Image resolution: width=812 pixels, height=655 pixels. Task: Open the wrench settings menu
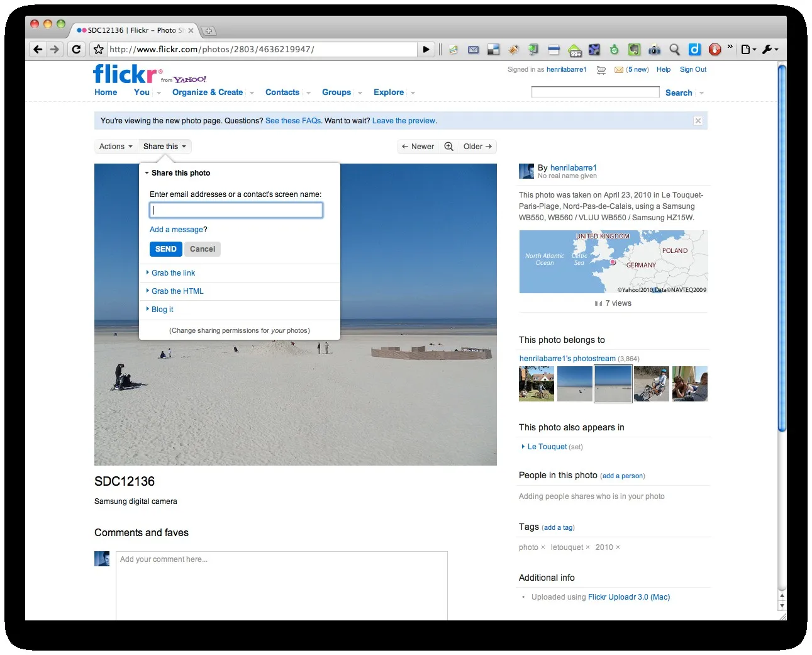point(770,49)
